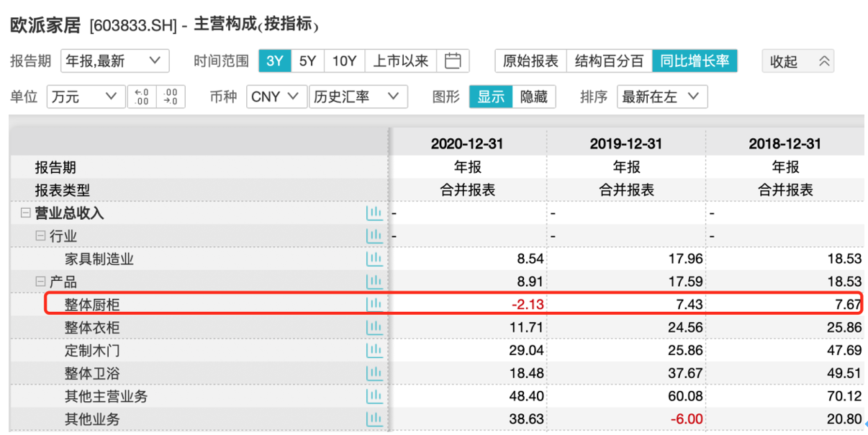Open the 币种 CNY dropdown
Screen dimensions: 868x435
(276, 96)
